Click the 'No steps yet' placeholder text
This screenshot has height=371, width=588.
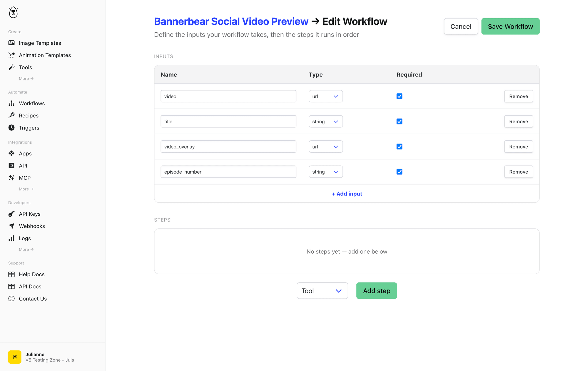click(x=347, y=252)
